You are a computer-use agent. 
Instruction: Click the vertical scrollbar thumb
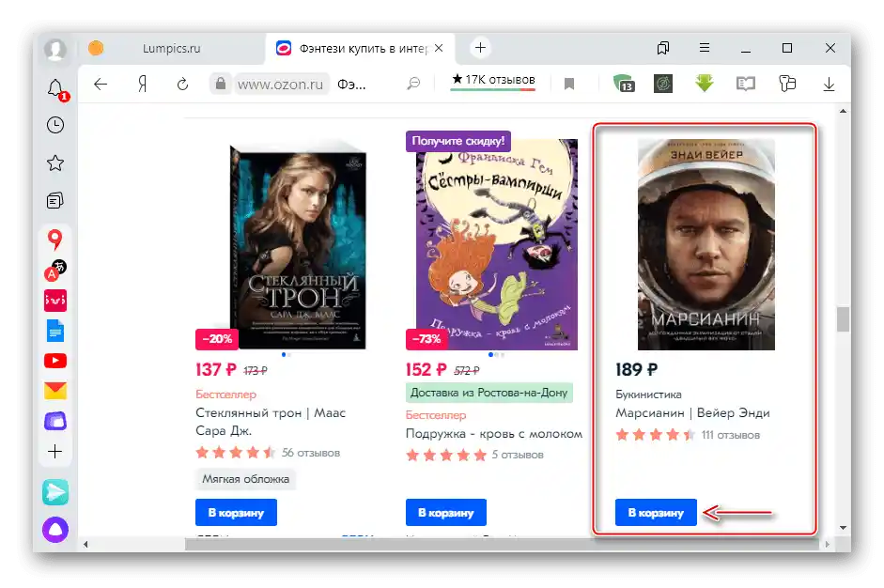(843, 319)
